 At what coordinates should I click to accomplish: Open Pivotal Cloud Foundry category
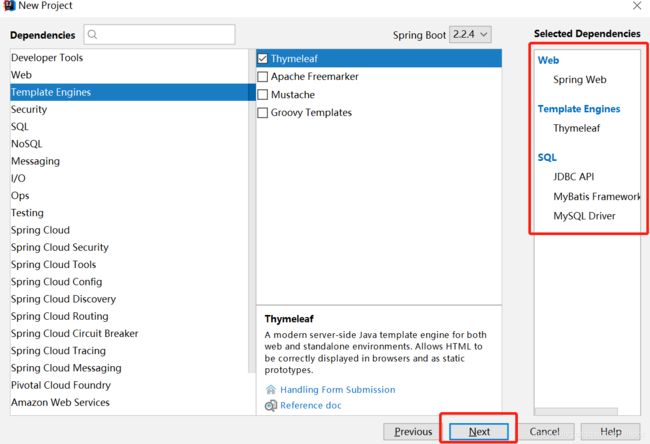(129, 385)
